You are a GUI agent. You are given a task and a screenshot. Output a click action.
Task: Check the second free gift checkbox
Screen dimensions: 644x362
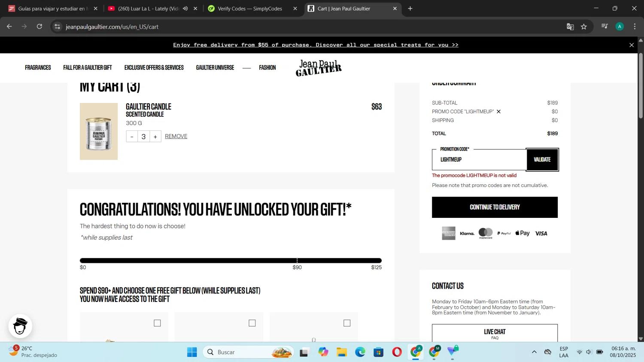pos(252,323)
